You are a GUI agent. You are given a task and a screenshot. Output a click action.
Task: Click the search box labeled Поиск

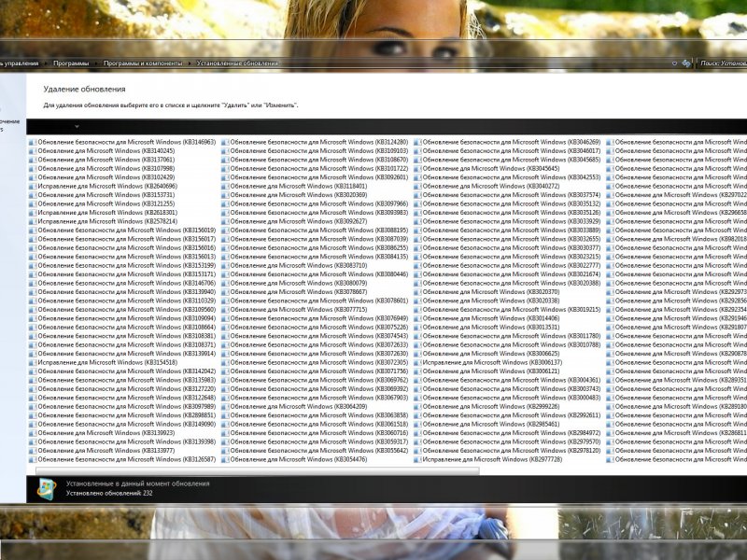[722, 63]
